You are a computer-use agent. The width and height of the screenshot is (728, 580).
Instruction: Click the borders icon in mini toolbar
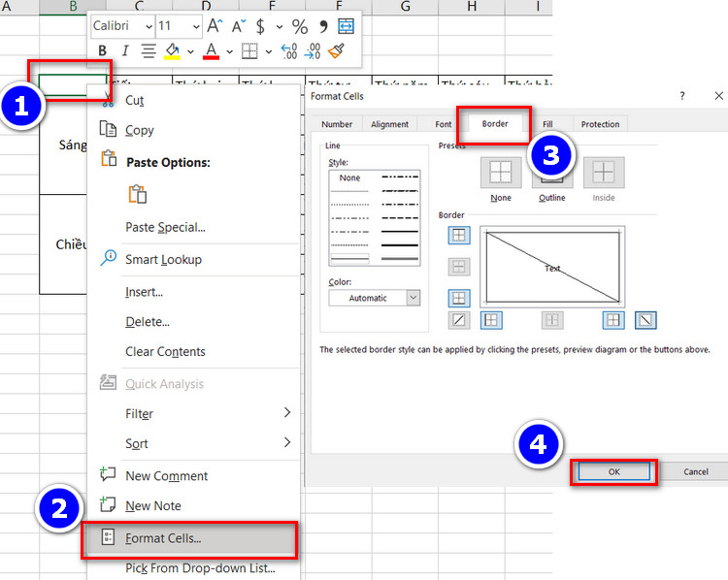pyautogui.click(x=249, y=51)
